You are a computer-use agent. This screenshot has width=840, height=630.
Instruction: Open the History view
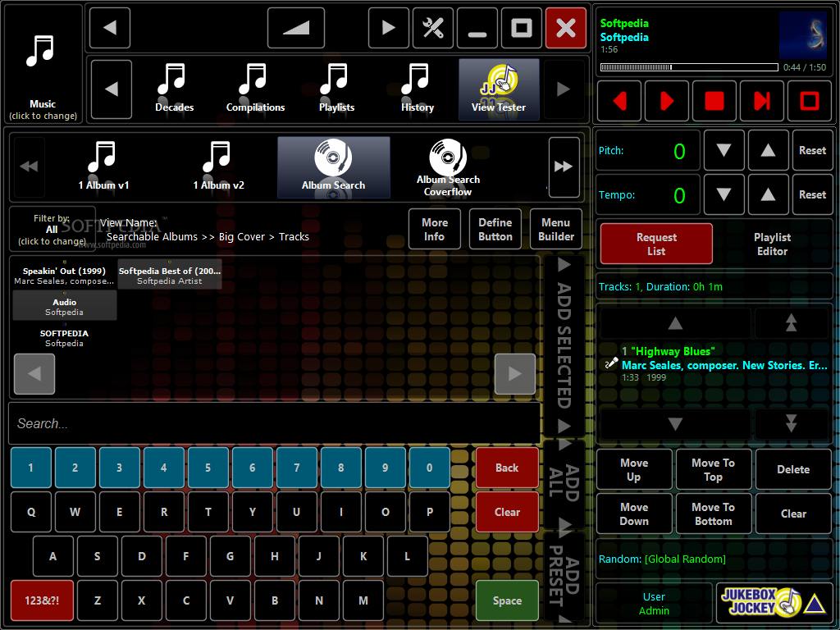tap(418, 89)
